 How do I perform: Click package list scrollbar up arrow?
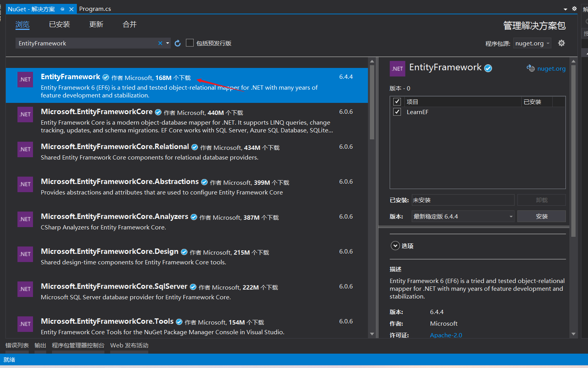pyautogui.click(x=372, y=61)
